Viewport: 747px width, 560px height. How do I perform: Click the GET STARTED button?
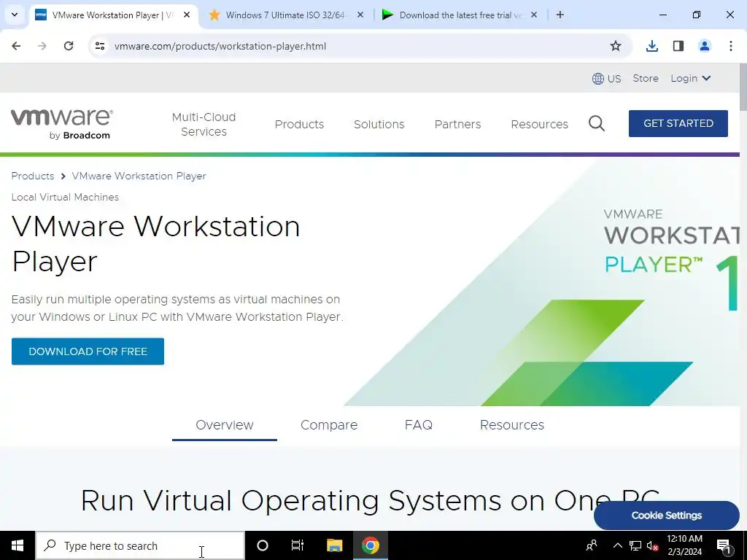[x=678, y=123]
